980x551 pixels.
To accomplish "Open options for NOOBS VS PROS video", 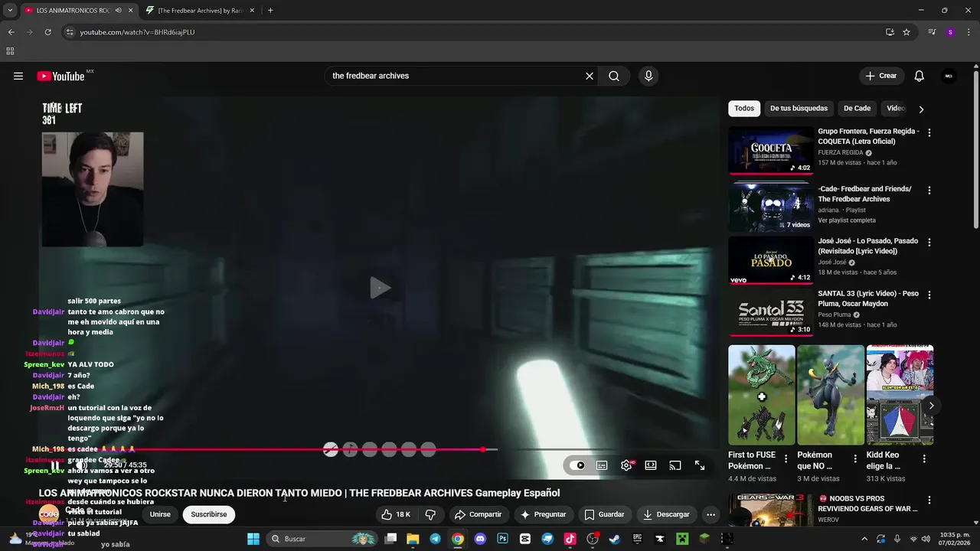I will pyautogui.click(x=929, y=499).
